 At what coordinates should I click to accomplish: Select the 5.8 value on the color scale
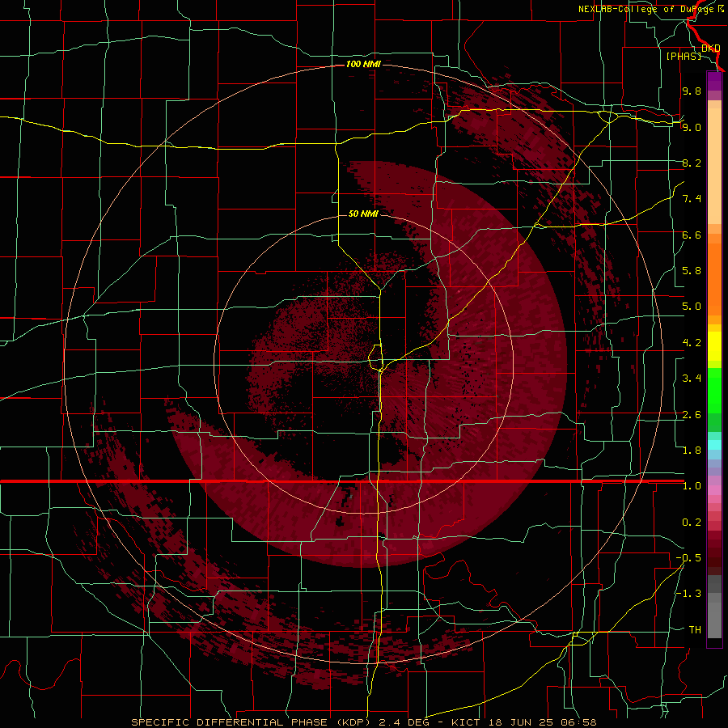click(692, 271)
